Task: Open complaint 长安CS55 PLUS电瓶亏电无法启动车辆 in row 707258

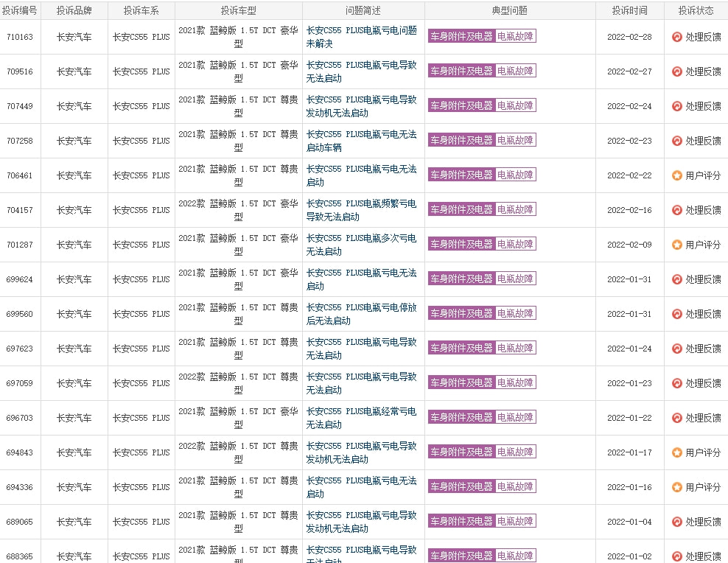Action: (361, 141)
